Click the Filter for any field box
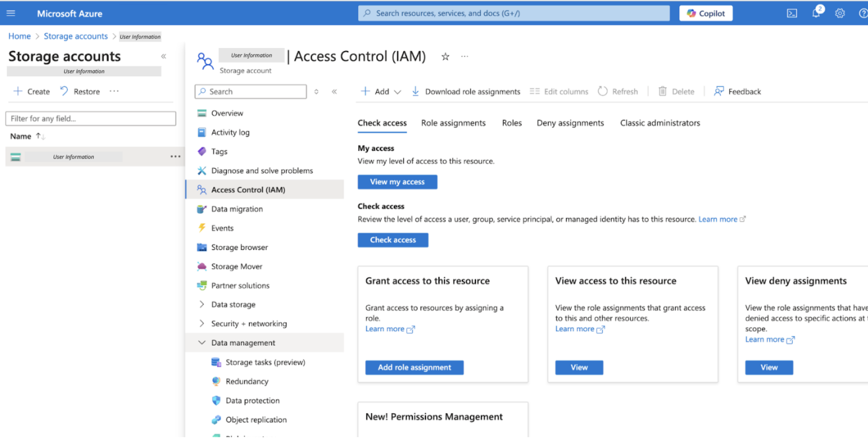 coord(91,119)
